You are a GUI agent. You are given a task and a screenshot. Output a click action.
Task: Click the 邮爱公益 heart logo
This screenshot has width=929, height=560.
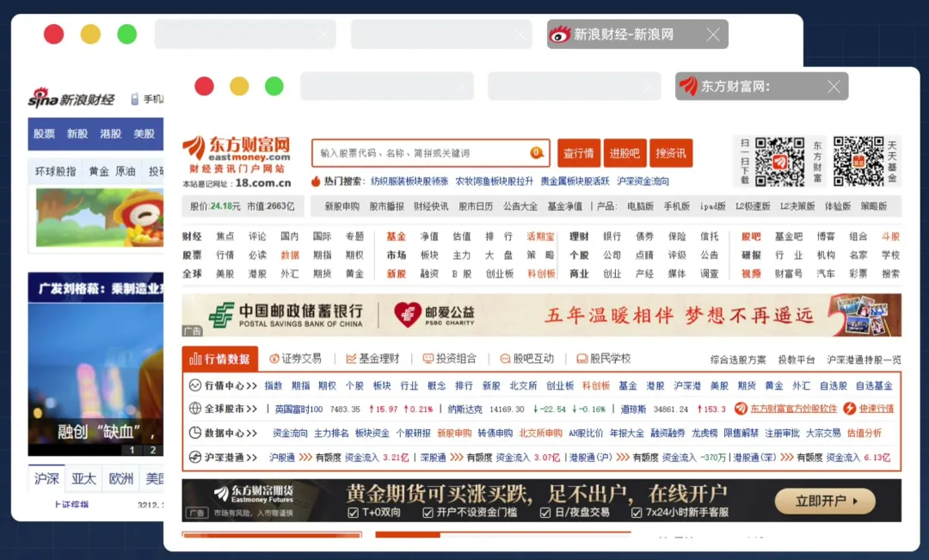pos(408,315)
